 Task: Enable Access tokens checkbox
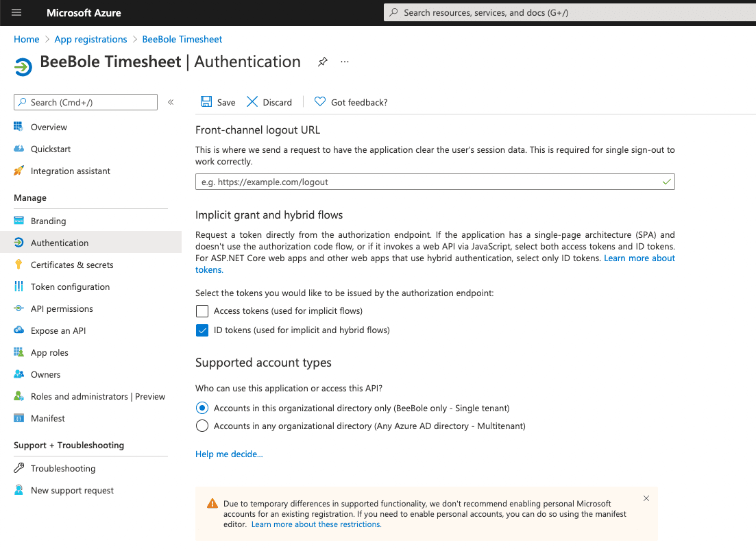[202, 311]
